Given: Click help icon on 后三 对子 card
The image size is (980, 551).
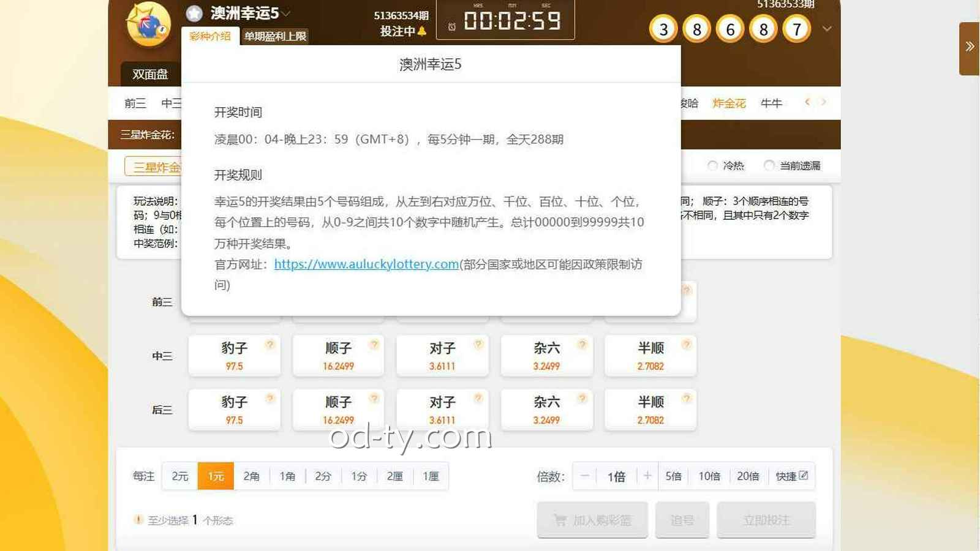Looking at the screenshot, I should click(478, 398).
